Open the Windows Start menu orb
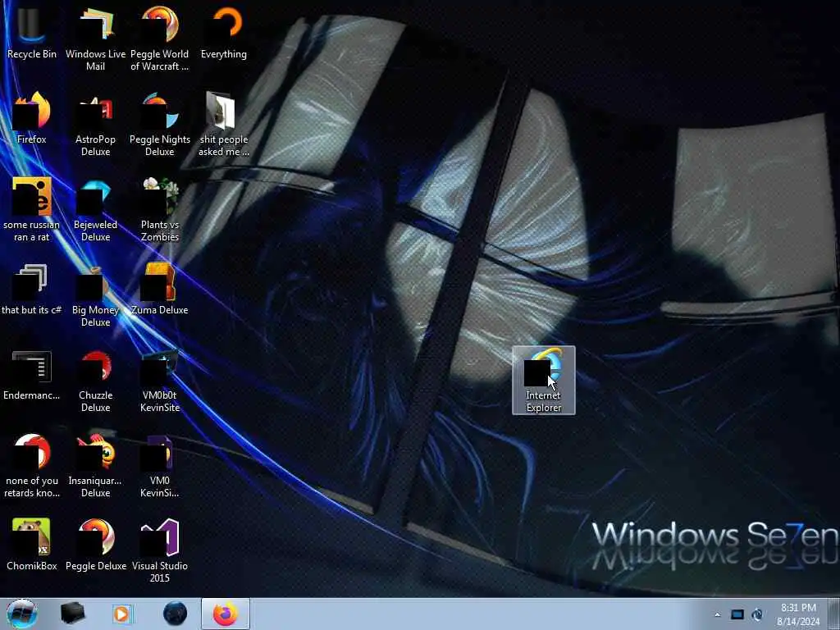Image resolution: width=840 pixels, height=630 pixels. [22, 614]
